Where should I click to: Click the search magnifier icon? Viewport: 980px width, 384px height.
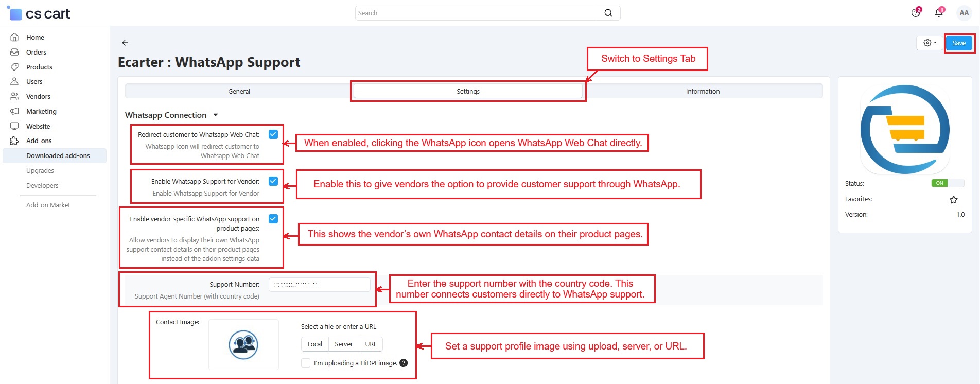(608, 13)
